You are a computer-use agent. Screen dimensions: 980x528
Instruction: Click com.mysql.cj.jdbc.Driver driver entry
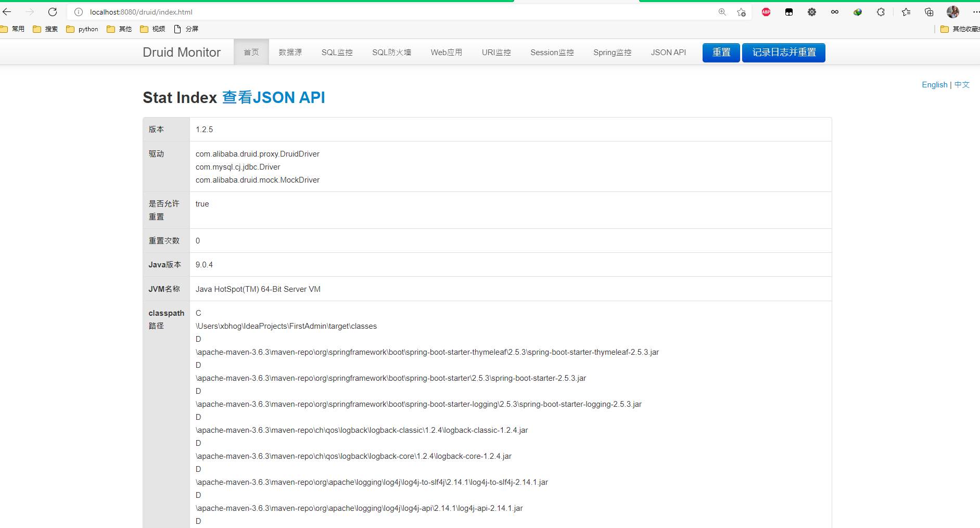[x=238, y=167]
